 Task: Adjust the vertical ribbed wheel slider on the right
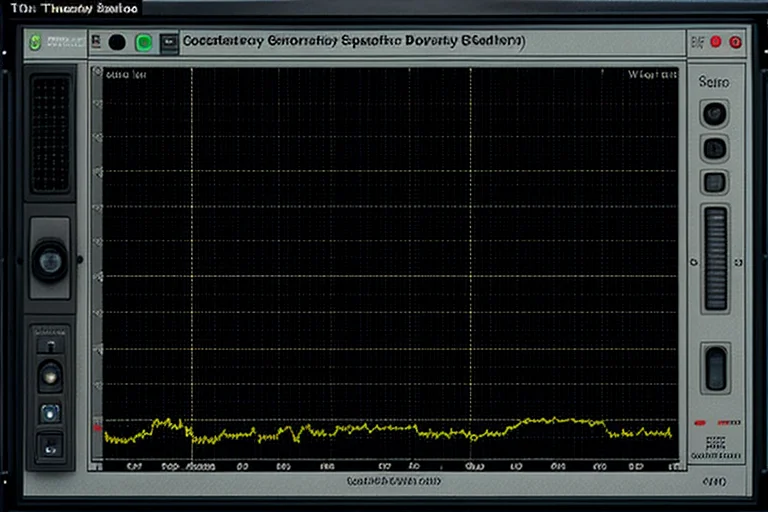(x=716, y=258)
